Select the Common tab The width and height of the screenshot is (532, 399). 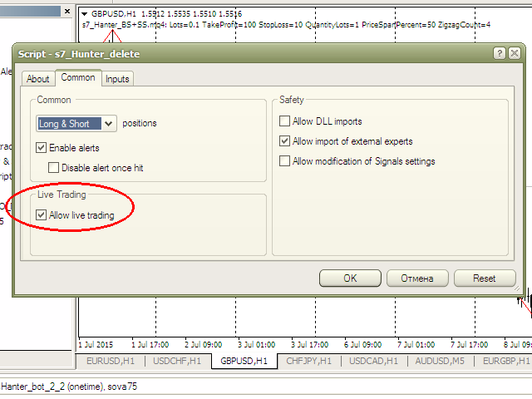click(78, 77)
